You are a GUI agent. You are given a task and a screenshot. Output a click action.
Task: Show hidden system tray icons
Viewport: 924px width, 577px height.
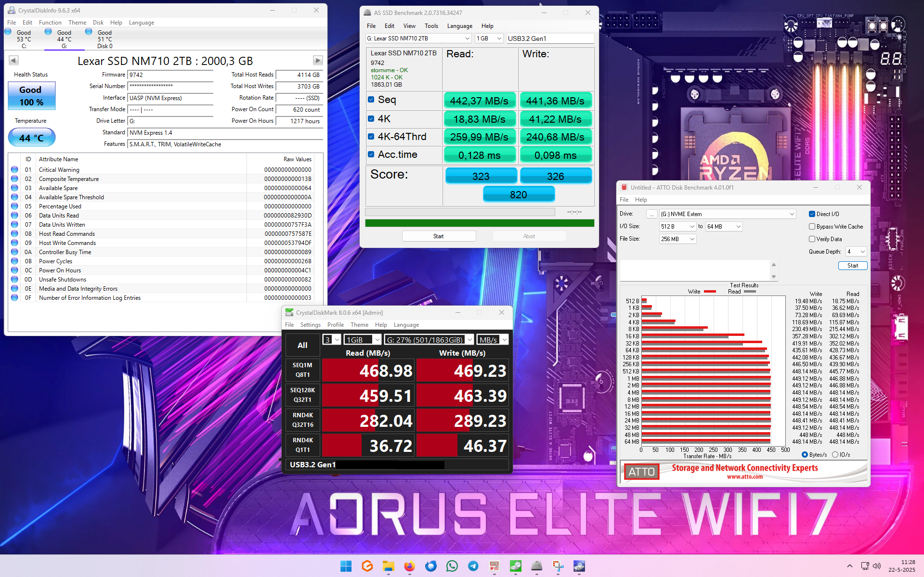[x=850, y=566]
